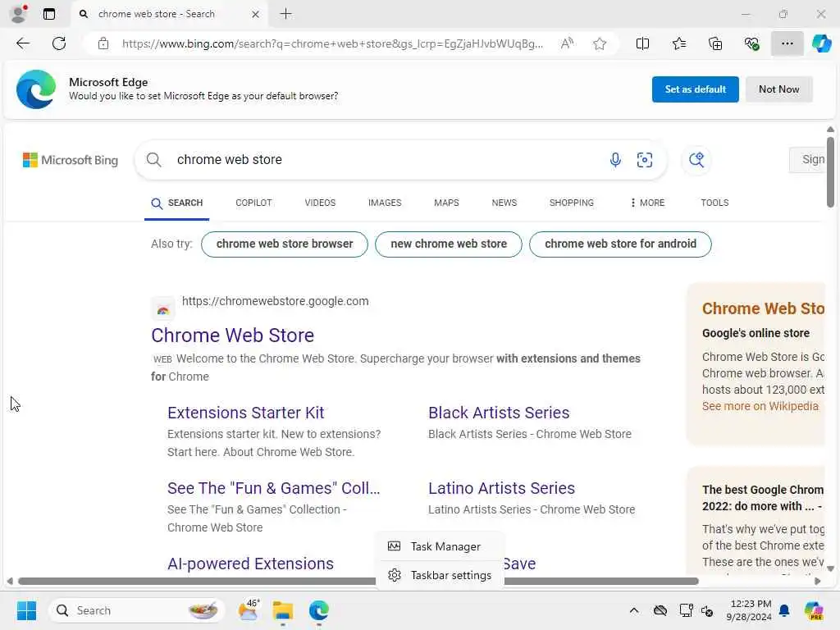The width and height of the screenshot is (840, 630).
Task: Dismiss default browser prompt with Not Now
Action: (778, 89)
